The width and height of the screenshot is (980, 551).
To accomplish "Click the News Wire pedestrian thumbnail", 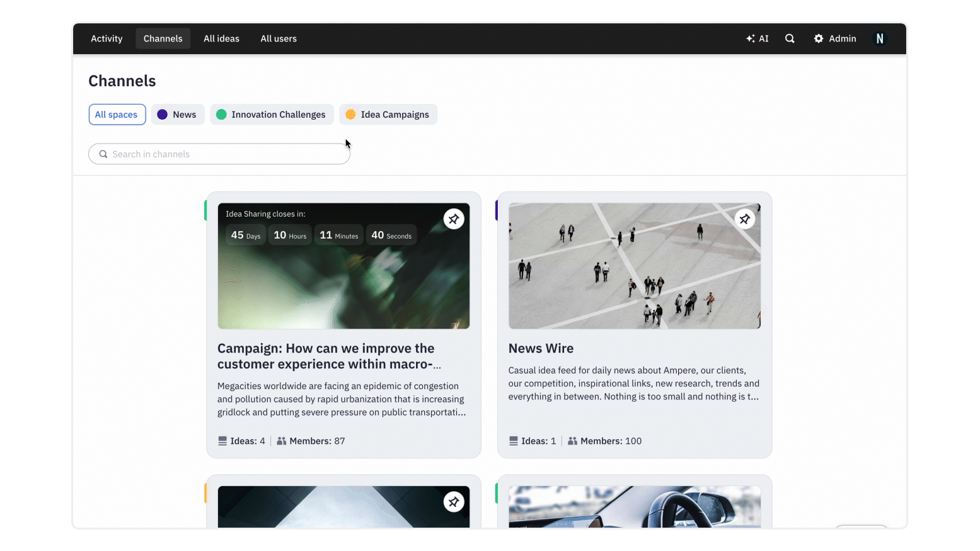I will pyautogui.click(x=635, y=266).
